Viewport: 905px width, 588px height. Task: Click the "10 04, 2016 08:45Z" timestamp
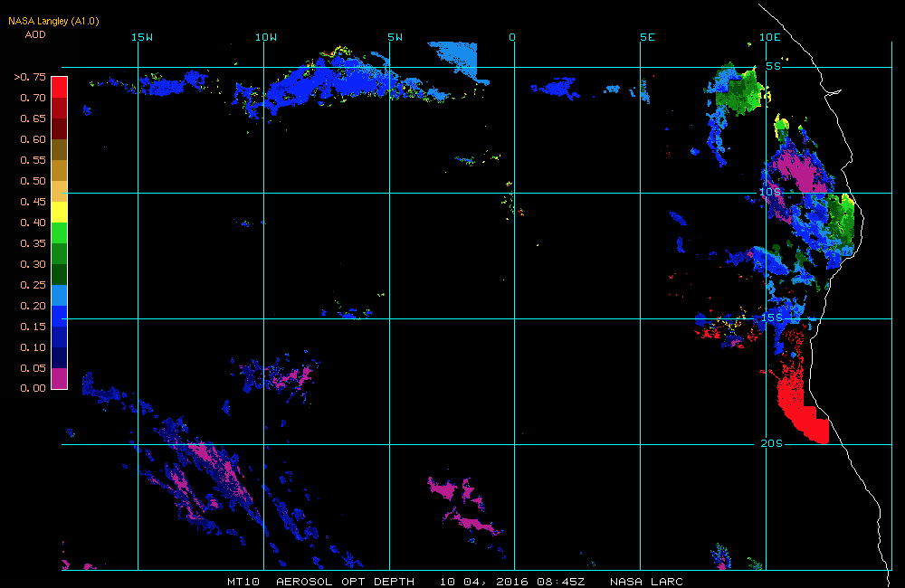point(512,582)
